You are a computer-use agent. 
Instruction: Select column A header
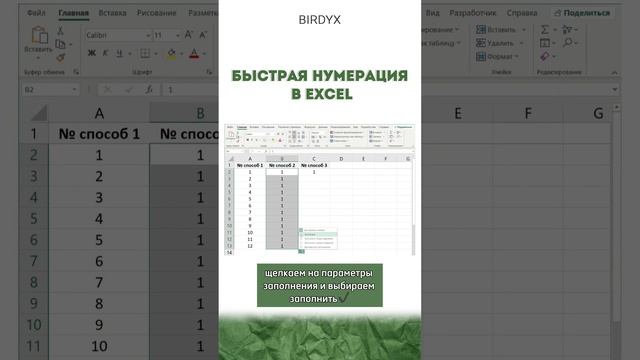coord(99,113)
